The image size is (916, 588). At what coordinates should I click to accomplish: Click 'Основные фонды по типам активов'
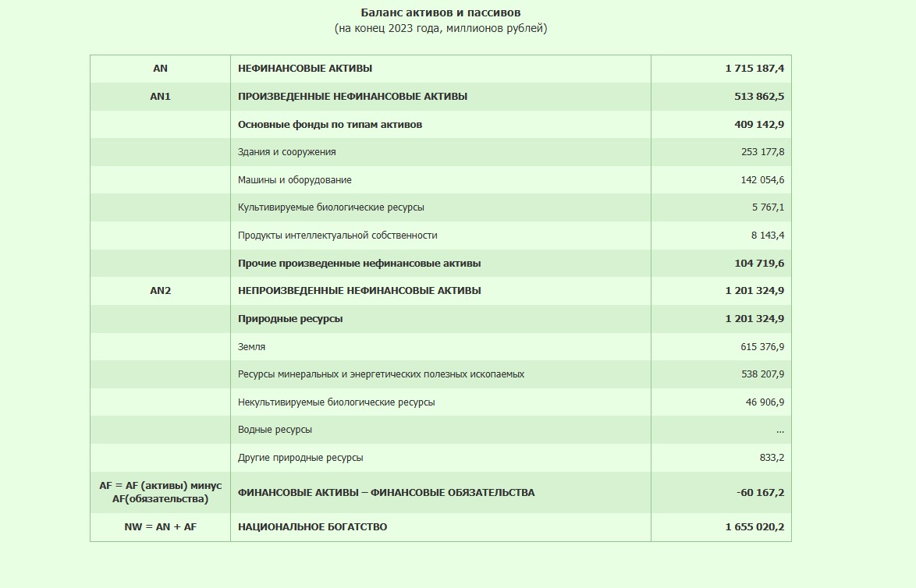[x=330, y=125]
